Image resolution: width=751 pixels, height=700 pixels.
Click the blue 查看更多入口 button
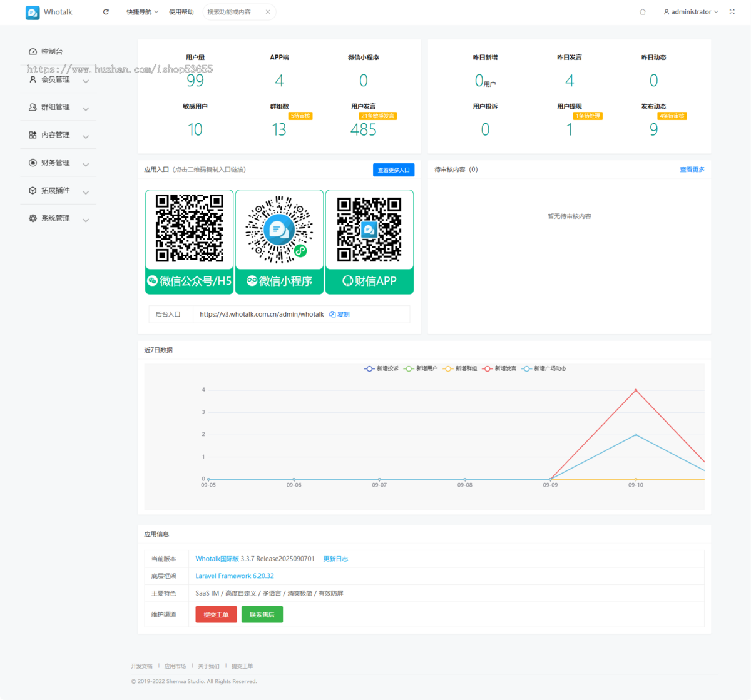click(x=394, y=170)
